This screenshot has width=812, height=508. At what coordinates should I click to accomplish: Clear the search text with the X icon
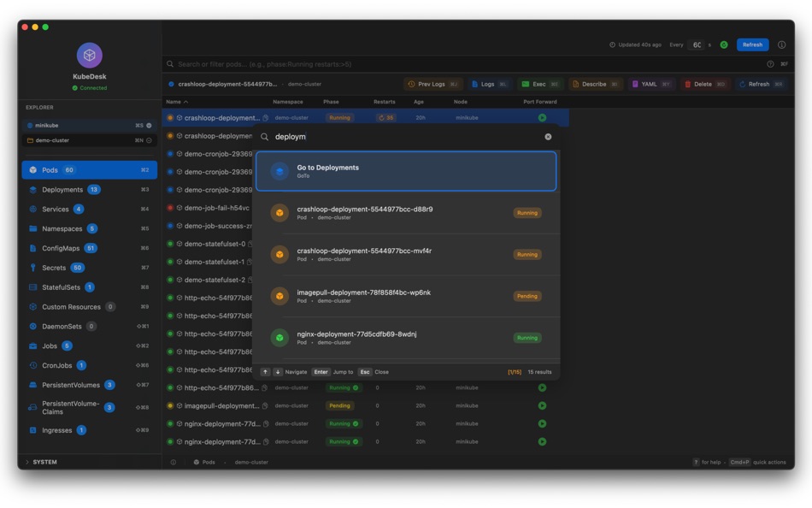pos(548,137)
